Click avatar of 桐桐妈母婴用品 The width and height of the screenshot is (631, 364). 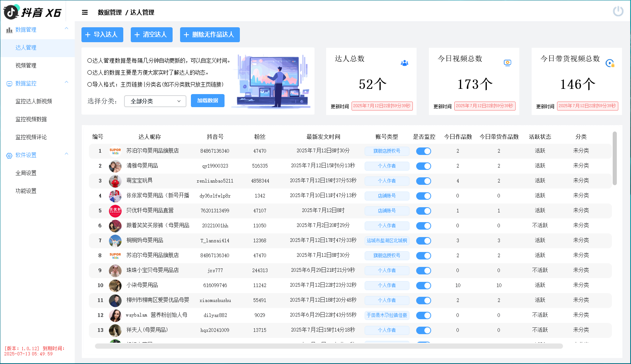point(115,241)
